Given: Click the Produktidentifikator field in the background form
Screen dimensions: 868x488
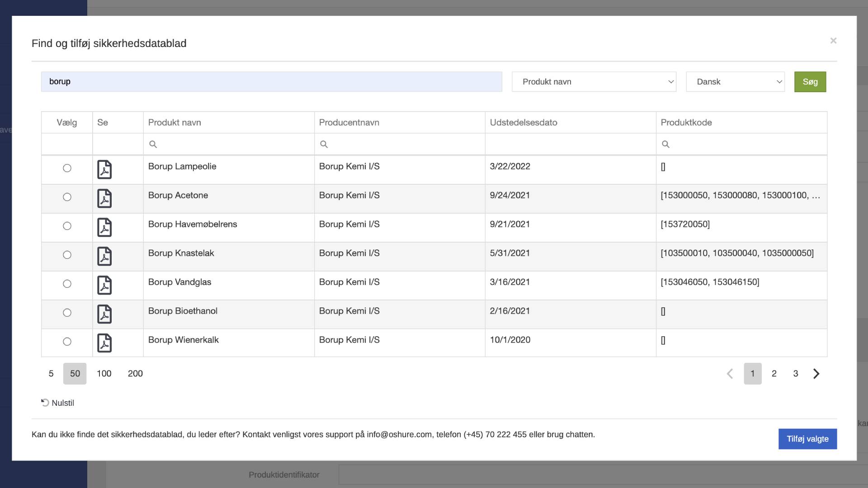Looking at the screenshot, I should coord(603,475).
